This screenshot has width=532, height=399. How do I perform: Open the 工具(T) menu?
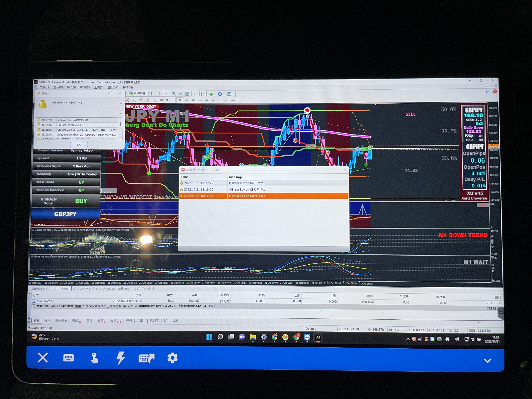tap(99, 87)
